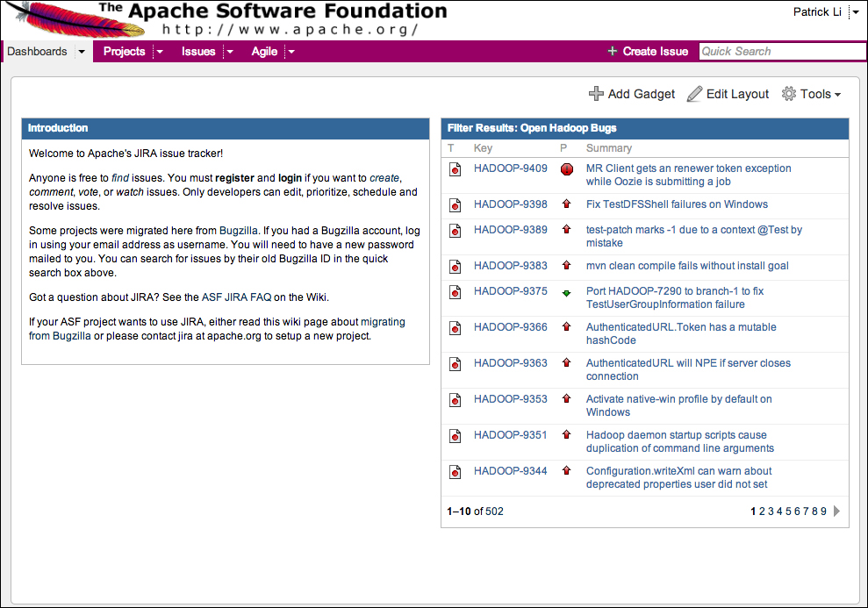868x608 pixels.
Task: Jump to page 2 of results
Action: (762, 511)
